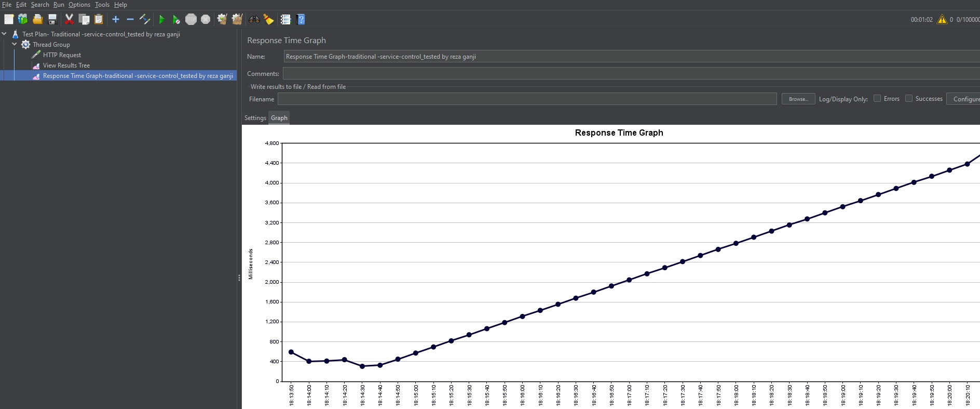Start test with no pauses icon
Screen dimensions: 980x409
[x=176, y=19]
